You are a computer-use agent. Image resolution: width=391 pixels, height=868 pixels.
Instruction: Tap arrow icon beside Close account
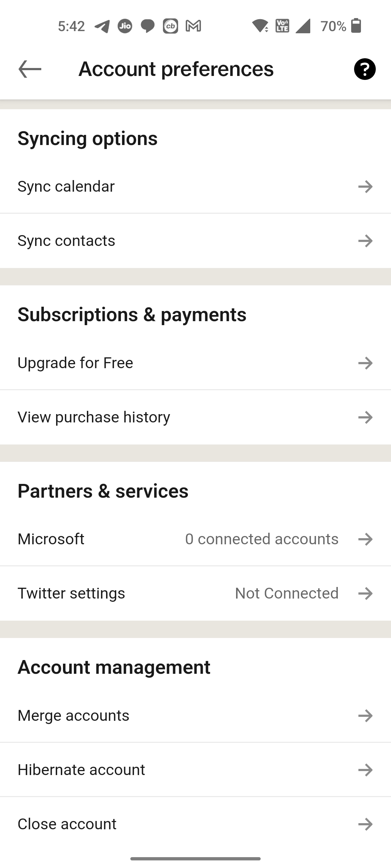[365, 824]
